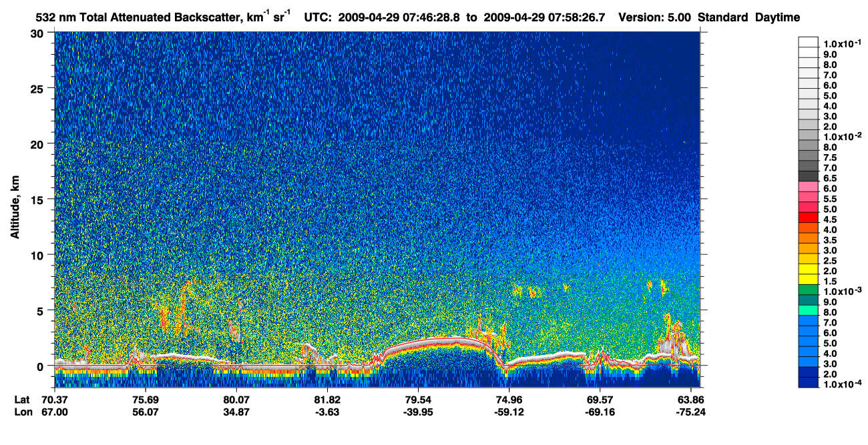
Task: Click the 'Lon' row label
Action: 22,412
